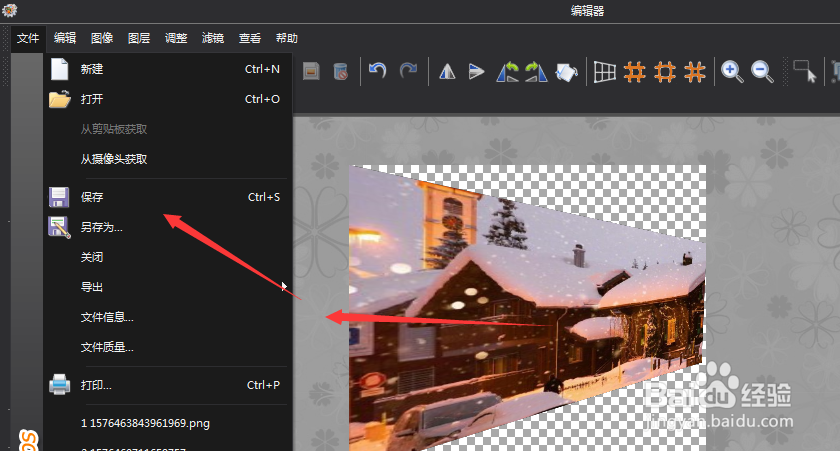Open the 图像 menu
This screenshot has height=451, width=840.
tap(102, 38)
